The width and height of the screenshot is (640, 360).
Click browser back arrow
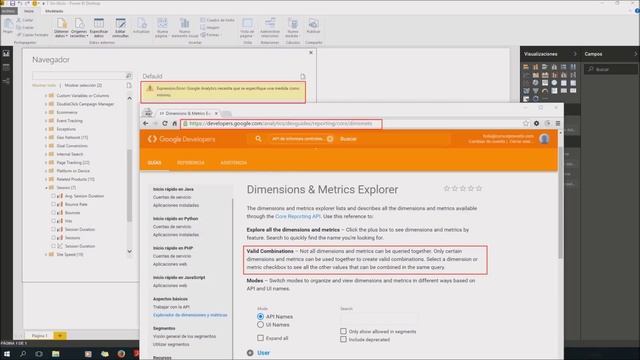coord(146,123)
